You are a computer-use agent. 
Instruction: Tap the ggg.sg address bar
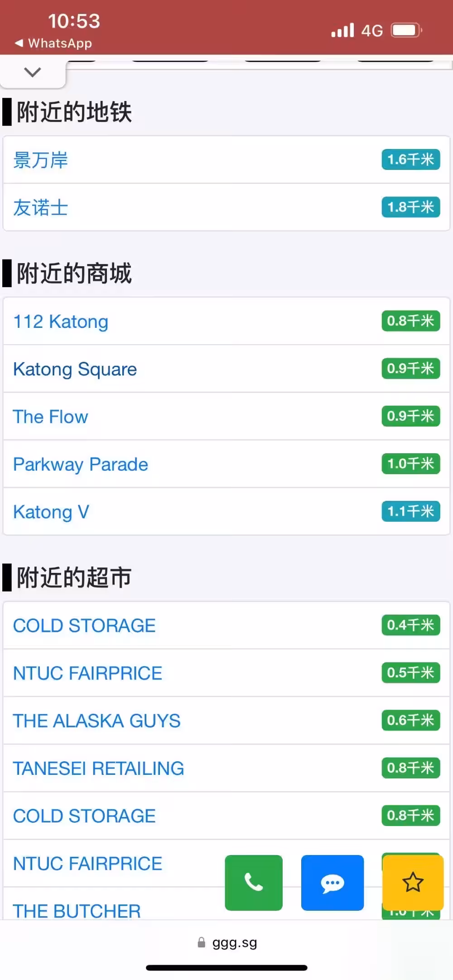pyautogui.click(x=234, y=942)
